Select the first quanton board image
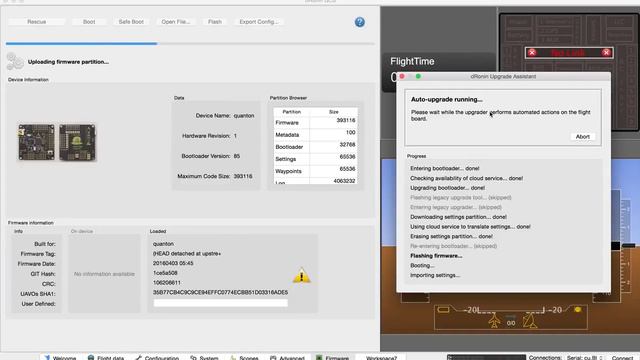This screenshot has height=360, width=640. click(x=36, y=142)
